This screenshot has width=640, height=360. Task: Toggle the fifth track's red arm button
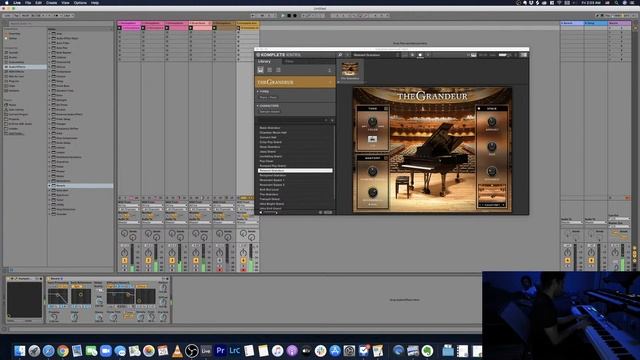pos(220,269)
